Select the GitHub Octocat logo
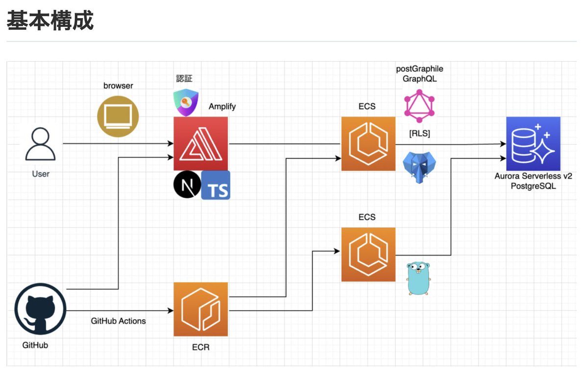This screenshot has height=370, width=588. pos(40,309)
